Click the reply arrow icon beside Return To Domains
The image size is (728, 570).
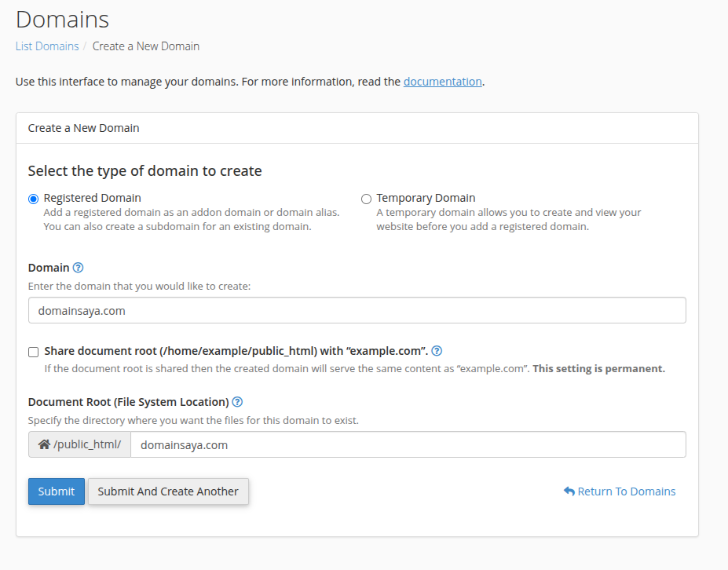[x=569, y=491]
